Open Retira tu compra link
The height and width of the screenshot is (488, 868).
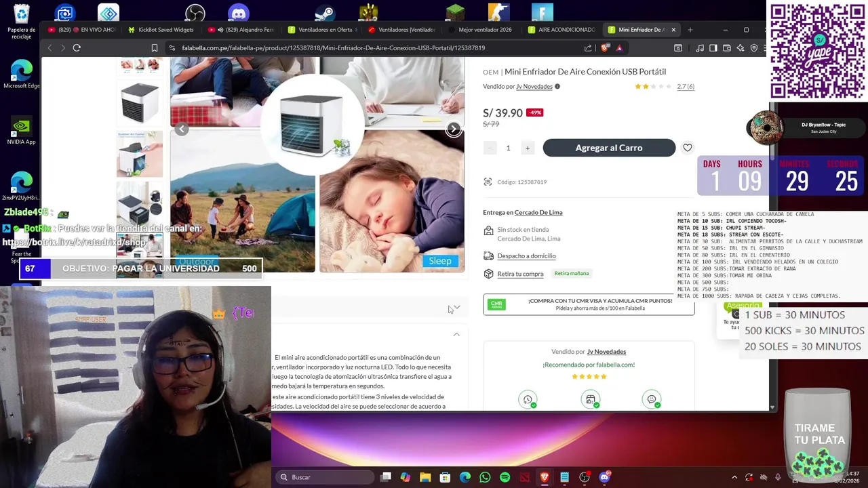[x=520, y=274]
